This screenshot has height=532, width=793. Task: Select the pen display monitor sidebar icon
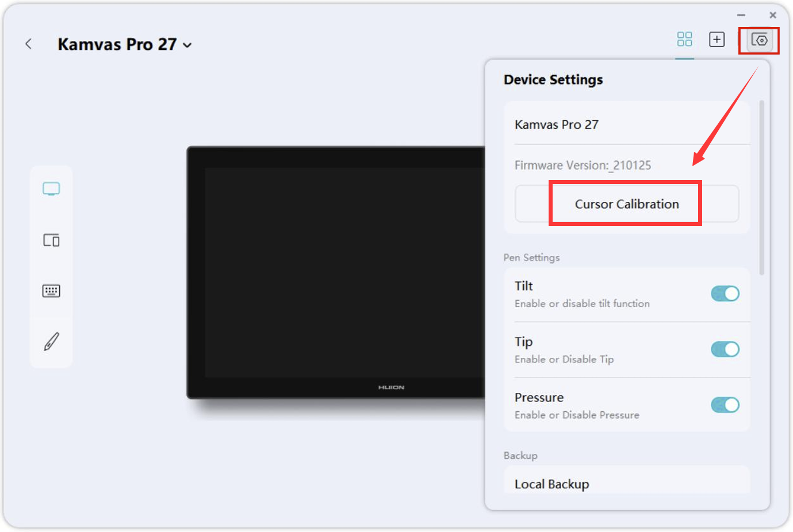(51, 189)
